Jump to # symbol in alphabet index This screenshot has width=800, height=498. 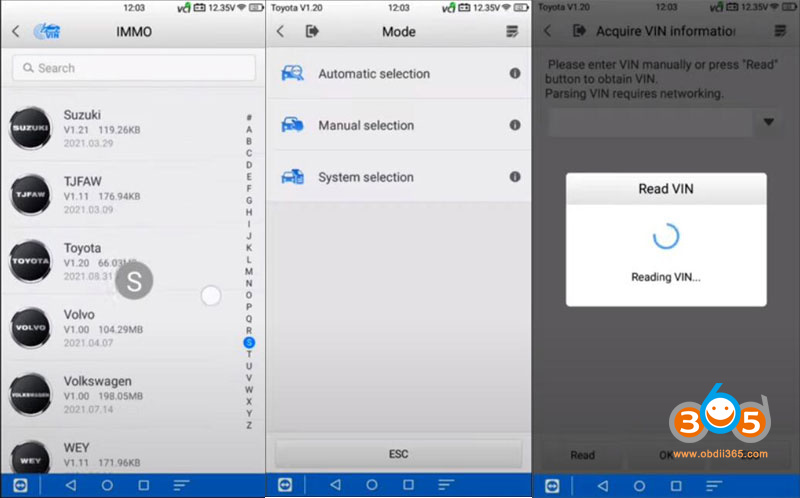pos(249,117)
